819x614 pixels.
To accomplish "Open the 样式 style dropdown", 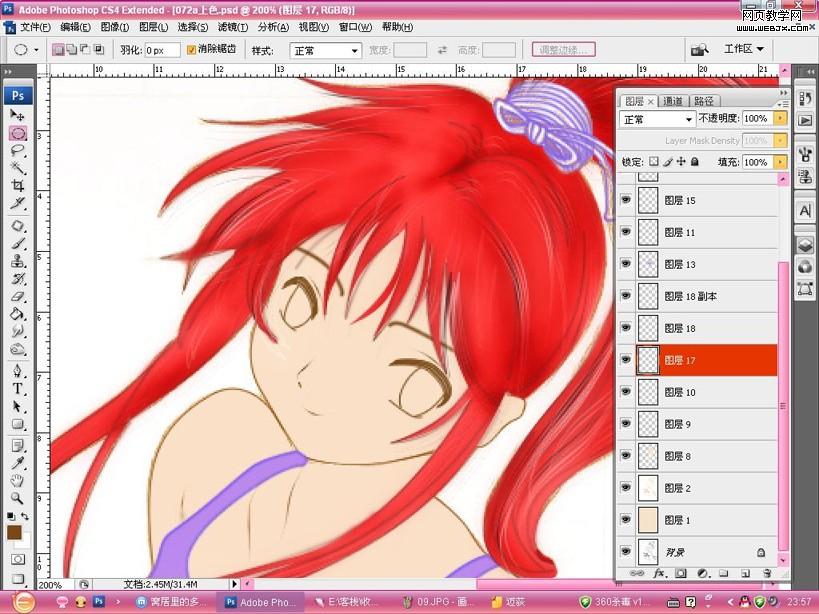I will 325,51.
